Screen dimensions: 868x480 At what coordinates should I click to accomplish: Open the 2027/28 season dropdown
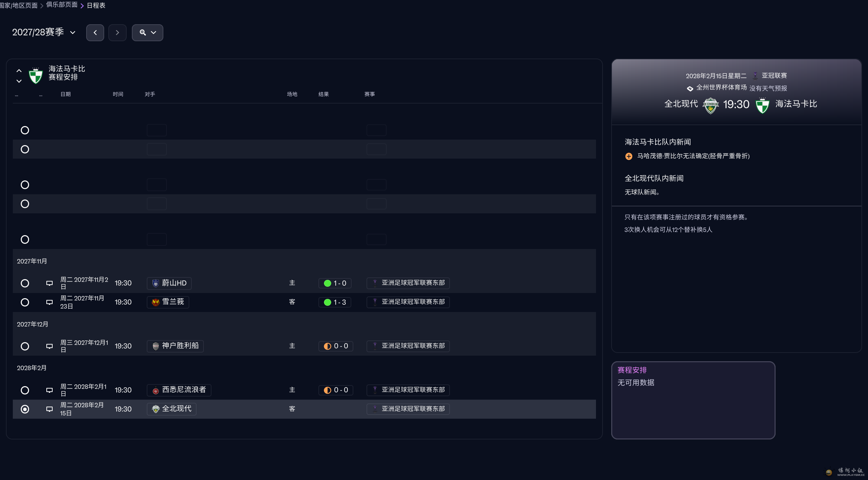[44, 33]
